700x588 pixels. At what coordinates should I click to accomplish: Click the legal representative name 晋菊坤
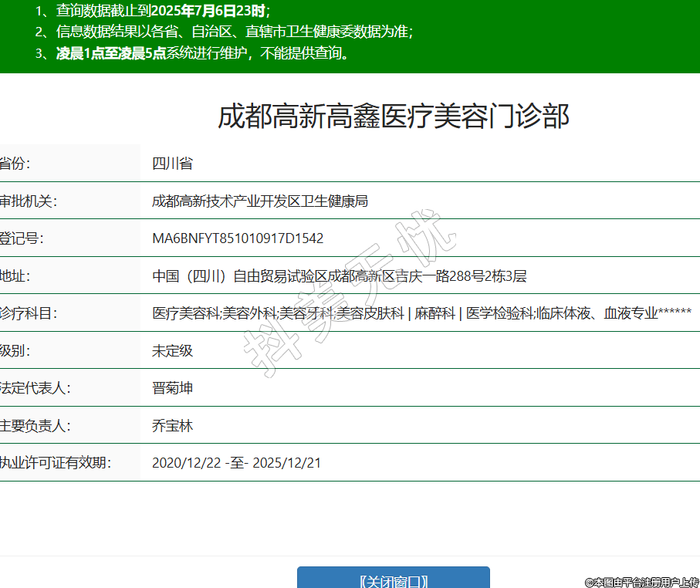pyautogui.click(x=172, y=387)
